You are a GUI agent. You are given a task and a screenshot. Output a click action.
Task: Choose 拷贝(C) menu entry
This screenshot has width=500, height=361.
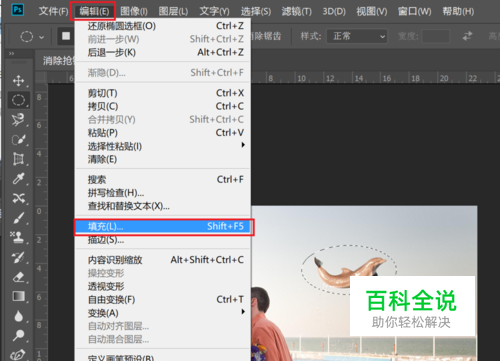click(163, 106)
